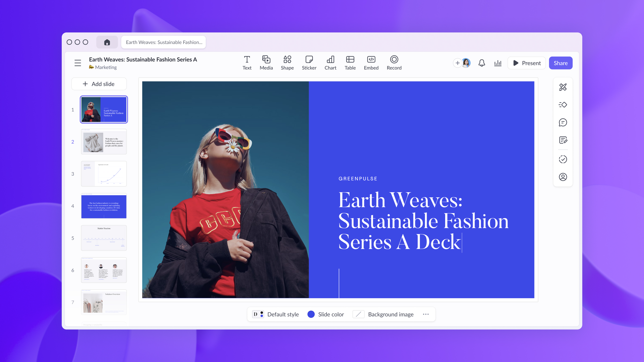
Task: Open the animations icon in right sidebar
Action: [x=563, y=105]
